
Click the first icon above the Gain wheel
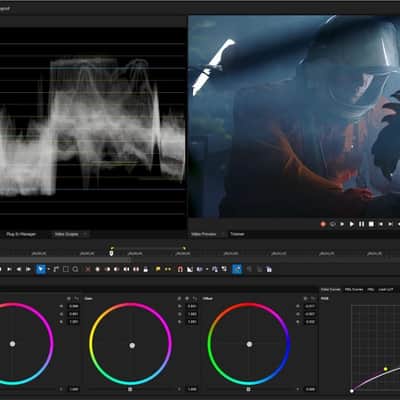[x=179, y=298]
